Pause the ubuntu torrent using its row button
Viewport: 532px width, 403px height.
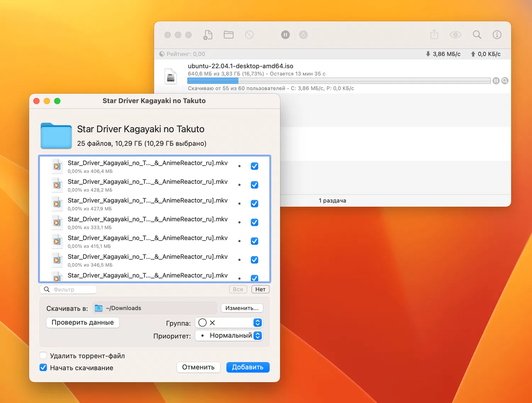[496, 81]
